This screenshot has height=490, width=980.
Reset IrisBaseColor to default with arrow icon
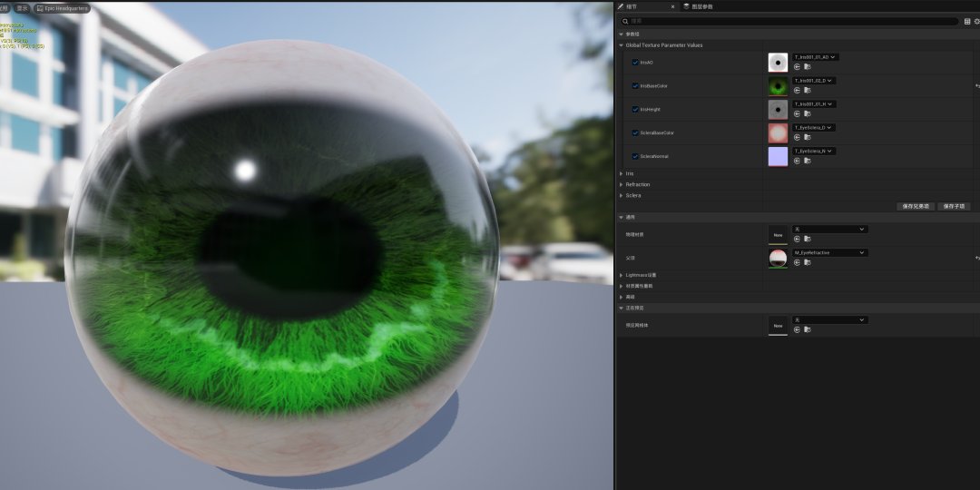[977, 85]
